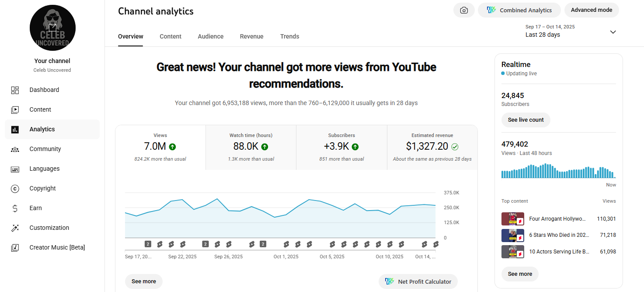644x292 pixels.
Task: Click About the same as previous 28 days text
Action: click(432, 159)
